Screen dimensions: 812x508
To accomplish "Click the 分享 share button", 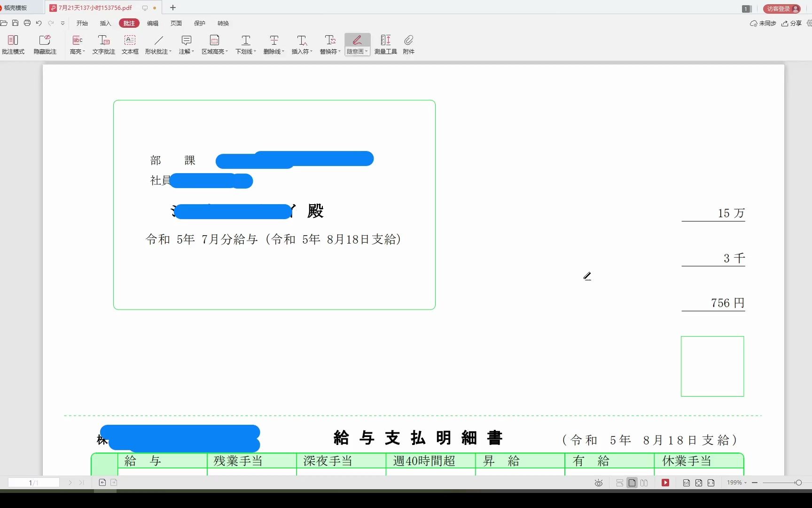I will [792, 23].
